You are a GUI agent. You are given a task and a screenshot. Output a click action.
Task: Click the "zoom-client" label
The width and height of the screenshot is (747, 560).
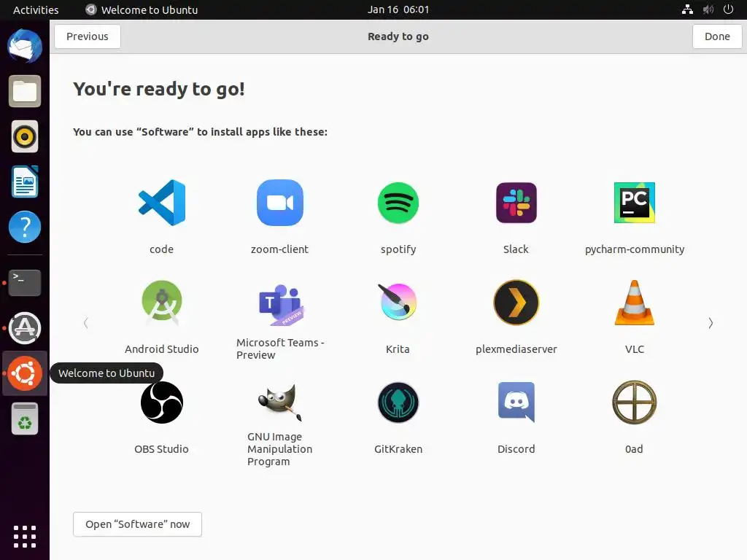click(279, 249)
